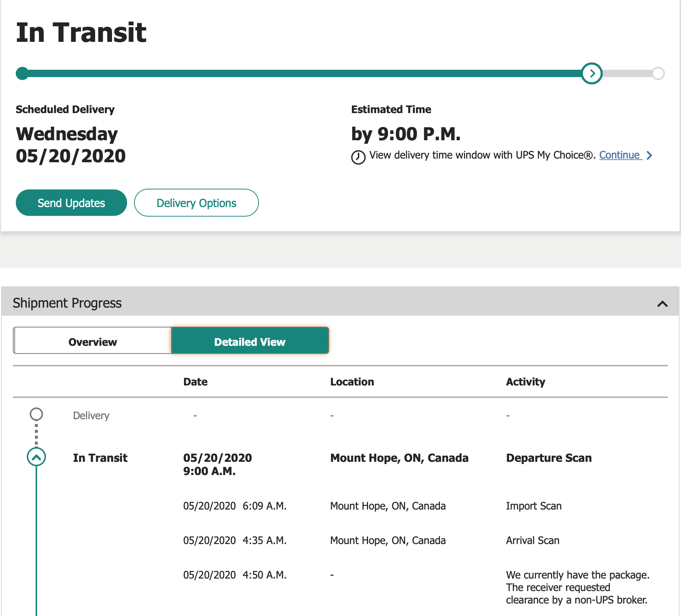Click the Activity column header
This screenshot has height=616, width=681.
point(525,382)
